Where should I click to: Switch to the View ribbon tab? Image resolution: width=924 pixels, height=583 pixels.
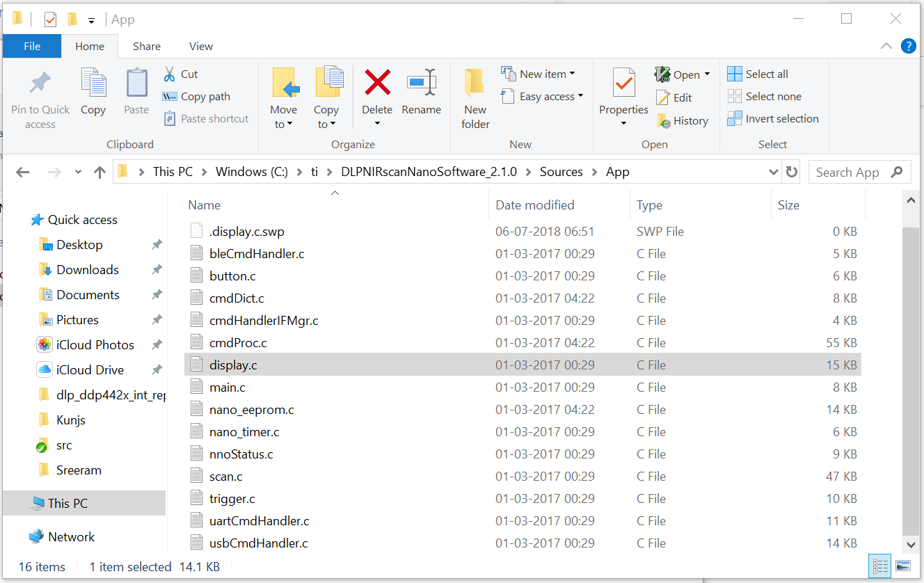(x=201, y=46)
